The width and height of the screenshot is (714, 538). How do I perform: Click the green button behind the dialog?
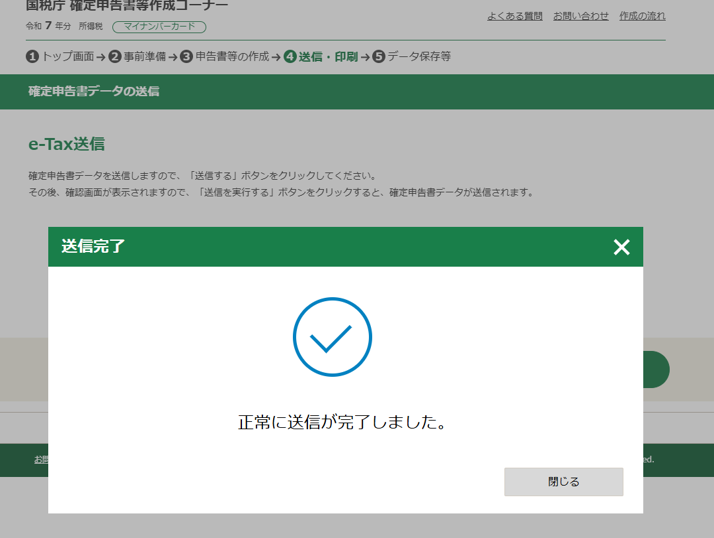(x=656, y=369)
